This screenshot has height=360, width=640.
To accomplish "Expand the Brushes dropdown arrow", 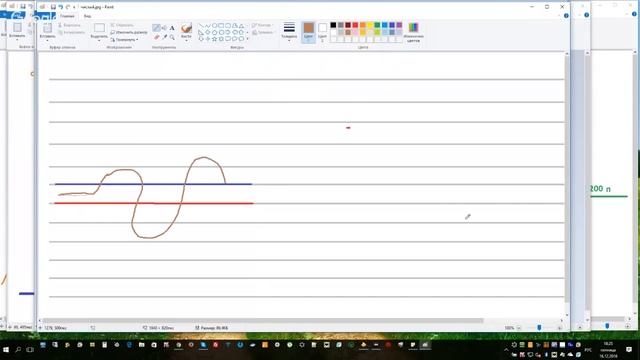I will coord(187,40).
